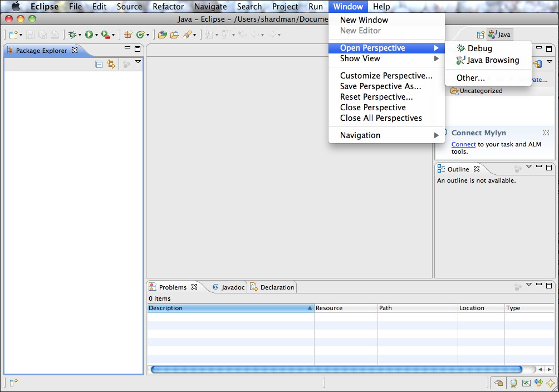Click the picture monitor icon in bottom trim

(x=526, y=383)
